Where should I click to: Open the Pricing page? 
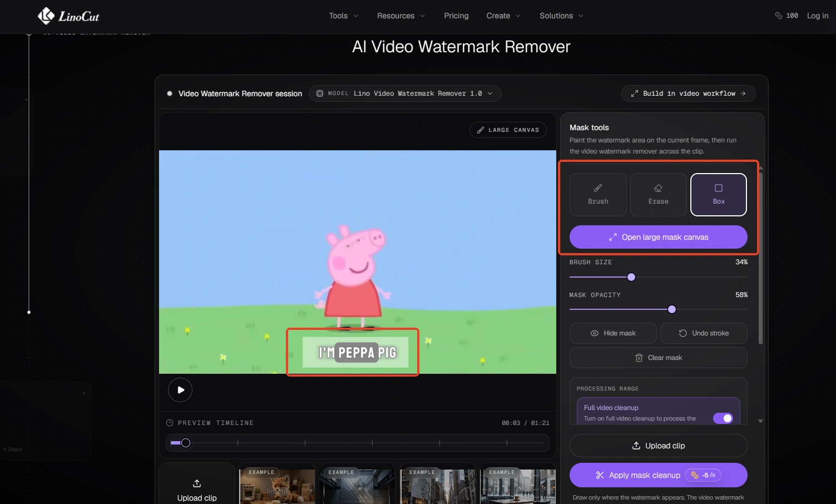click(x=456, y=16)
